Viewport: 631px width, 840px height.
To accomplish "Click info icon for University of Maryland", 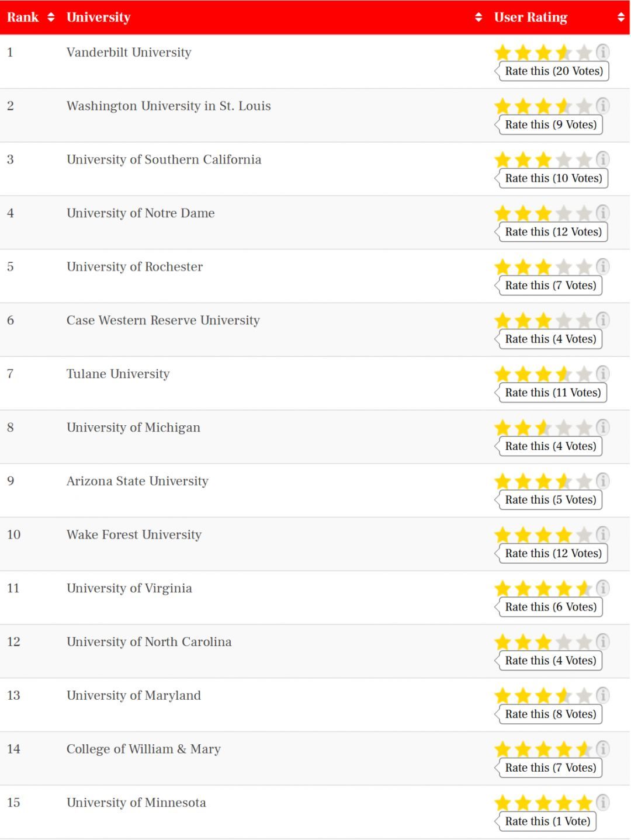I will (602, 695).
